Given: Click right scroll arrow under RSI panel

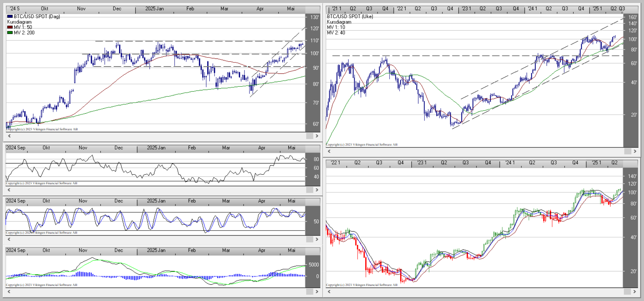Looking at the screenshot, I should [317, 190].
